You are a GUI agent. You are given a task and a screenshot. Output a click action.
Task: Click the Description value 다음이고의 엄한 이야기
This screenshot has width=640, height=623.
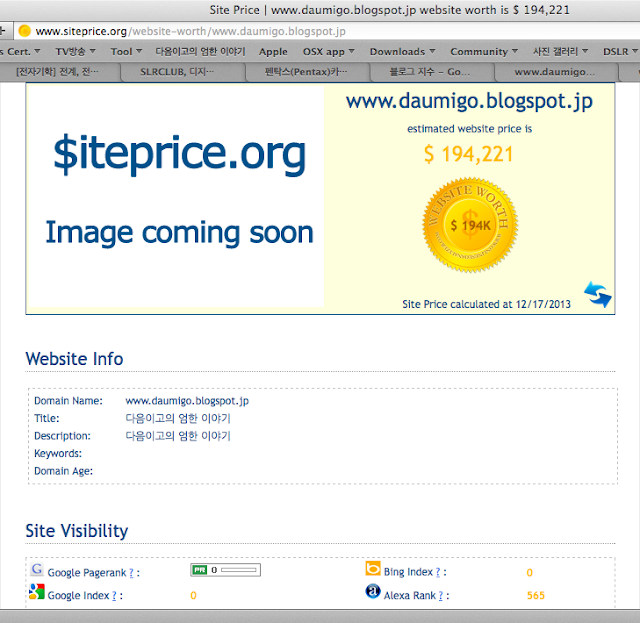[178, 436]
